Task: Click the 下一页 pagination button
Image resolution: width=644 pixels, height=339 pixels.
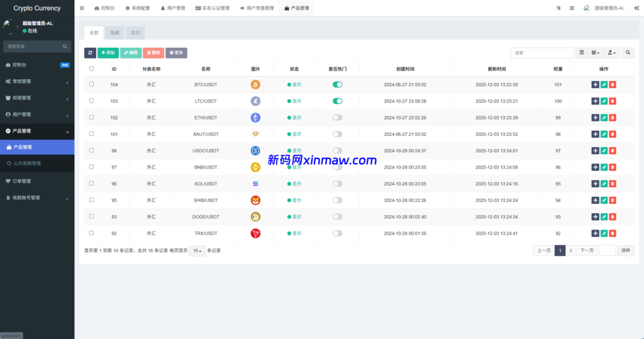Action: pos(587,250)
